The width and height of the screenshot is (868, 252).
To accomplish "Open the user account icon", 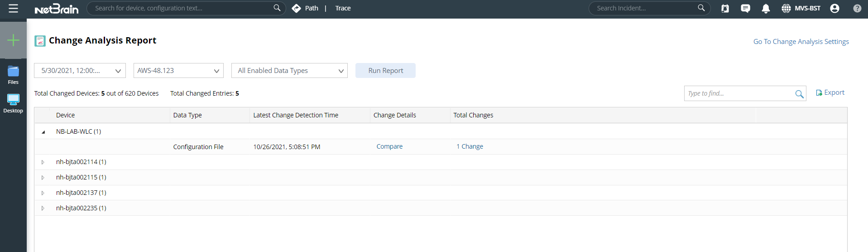I will pyautogui.click(x=834, y=8).
